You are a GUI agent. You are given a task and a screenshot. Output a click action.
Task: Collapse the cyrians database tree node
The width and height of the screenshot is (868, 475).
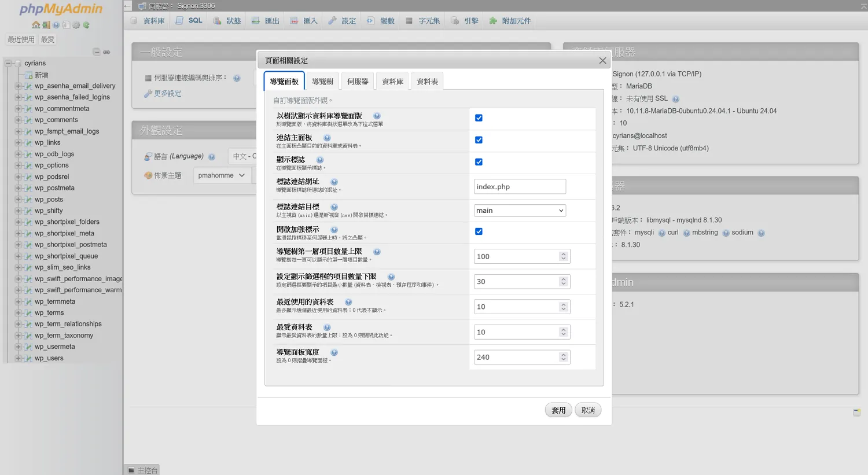click(x=8, y=63)
